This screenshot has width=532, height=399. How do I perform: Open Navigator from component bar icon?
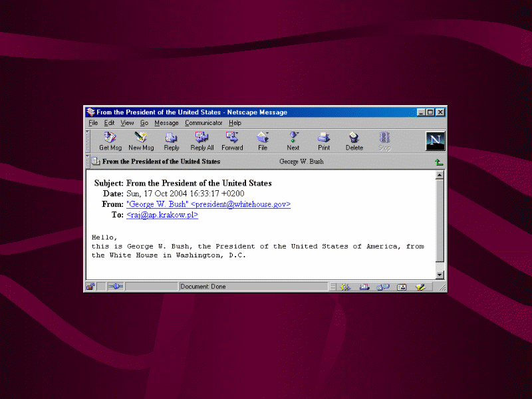(345, 287)
